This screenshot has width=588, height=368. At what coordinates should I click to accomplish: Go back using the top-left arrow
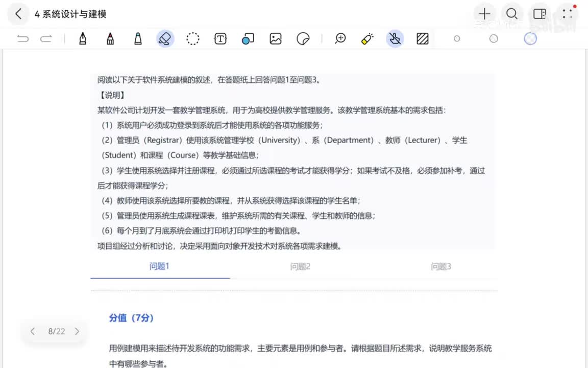click(x=18, y=14)
